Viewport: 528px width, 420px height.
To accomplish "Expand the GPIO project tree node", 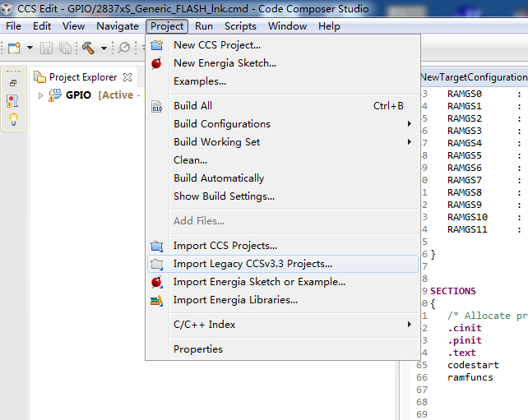I will coord(40,95).
